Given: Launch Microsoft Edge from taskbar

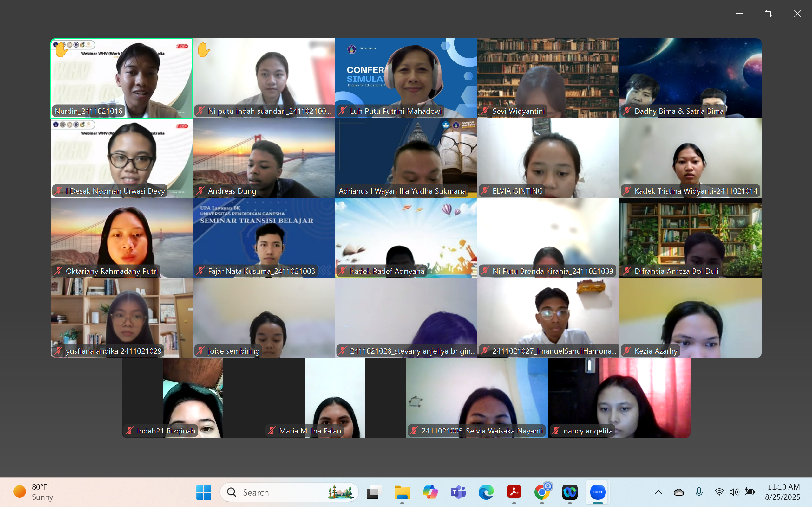Looking at the screenshot, I should point(486,492).
